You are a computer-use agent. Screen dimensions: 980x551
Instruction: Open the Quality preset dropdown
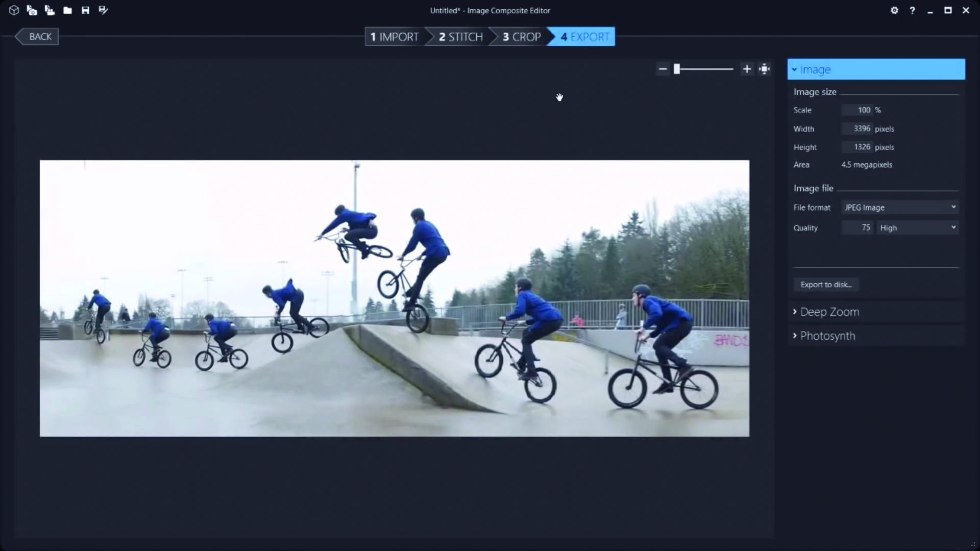[917, 228]
